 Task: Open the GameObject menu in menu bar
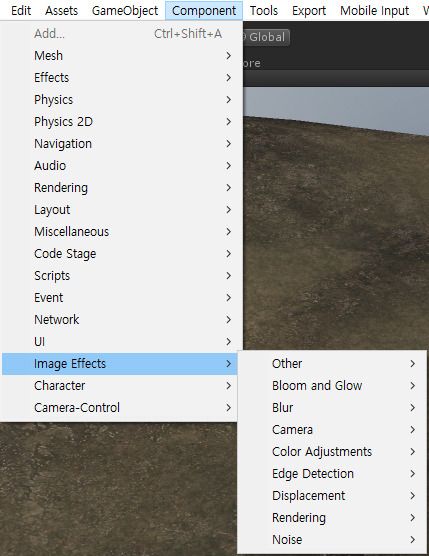[x=125, y=10]
